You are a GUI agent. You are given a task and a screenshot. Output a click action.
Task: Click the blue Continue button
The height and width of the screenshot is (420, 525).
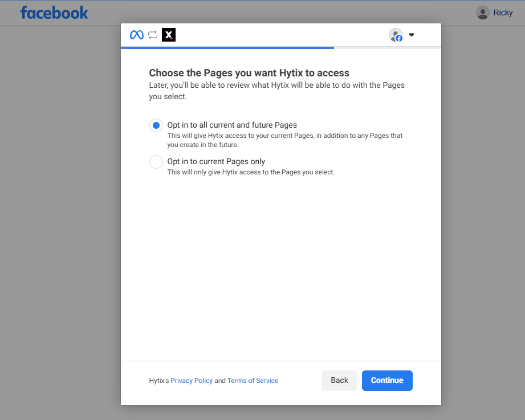387,381
